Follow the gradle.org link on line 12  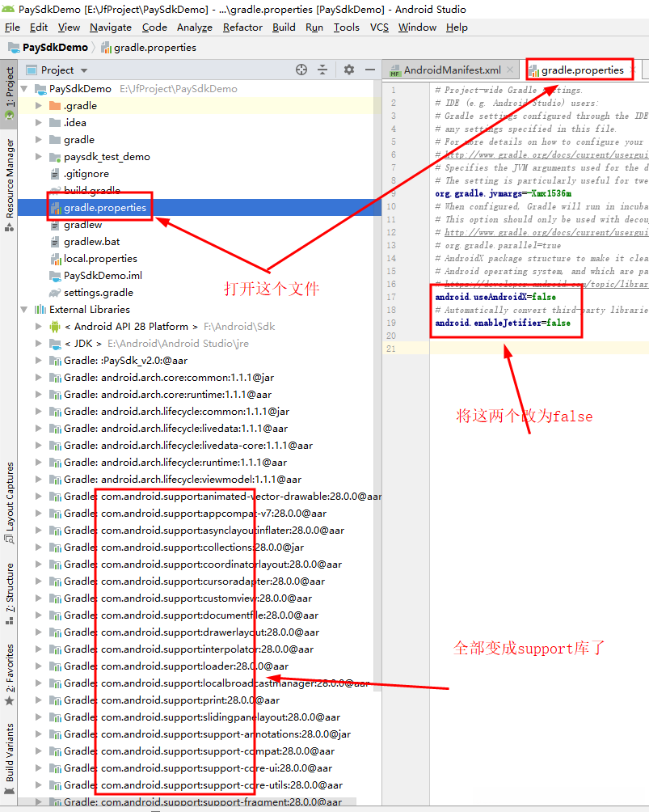(x=546, y=232)
